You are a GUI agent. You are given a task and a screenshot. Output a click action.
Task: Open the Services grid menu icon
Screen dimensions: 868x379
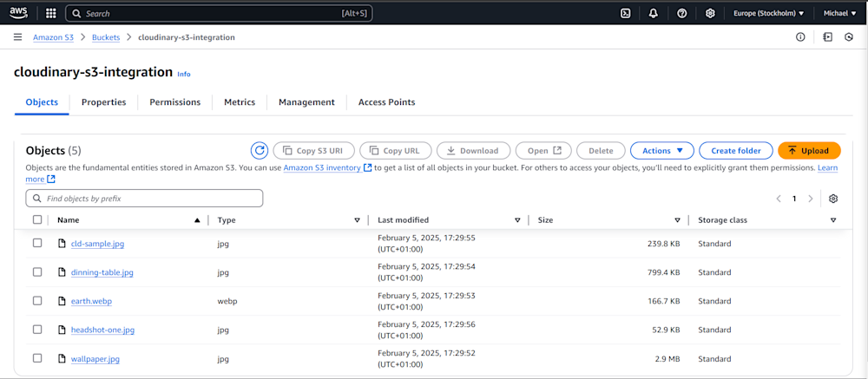pos(50,13)
